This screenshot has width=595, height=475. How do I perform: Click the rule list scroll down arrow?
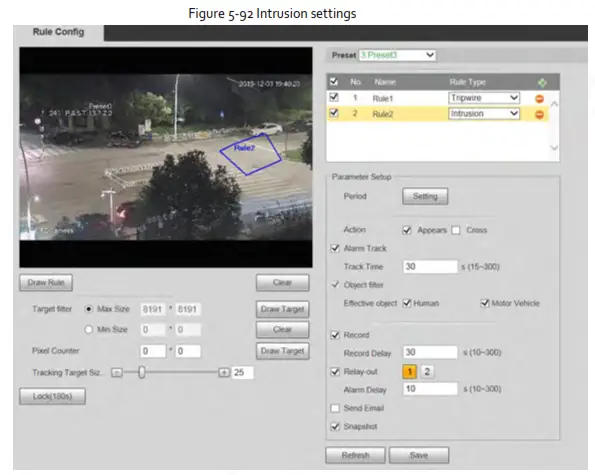pos(554,148)
